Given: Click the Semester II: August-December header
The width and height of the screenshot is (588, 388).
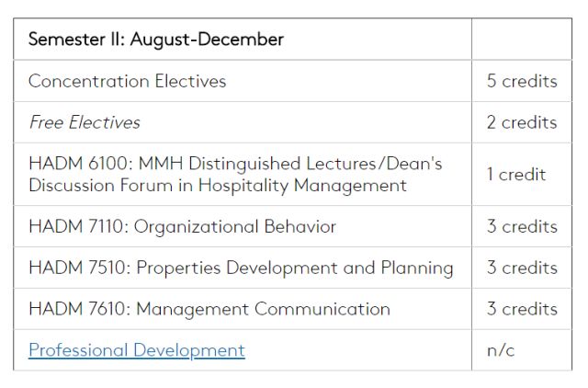Looking at the screenshot, I should pos(156,39).
